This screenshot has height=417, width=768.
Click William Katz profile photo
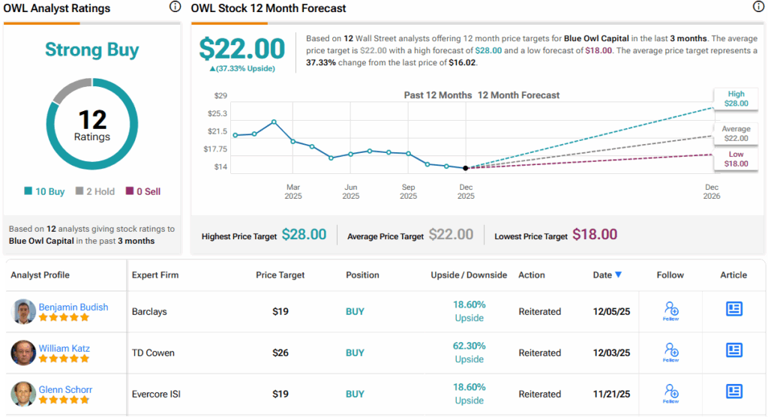(23, 353)
